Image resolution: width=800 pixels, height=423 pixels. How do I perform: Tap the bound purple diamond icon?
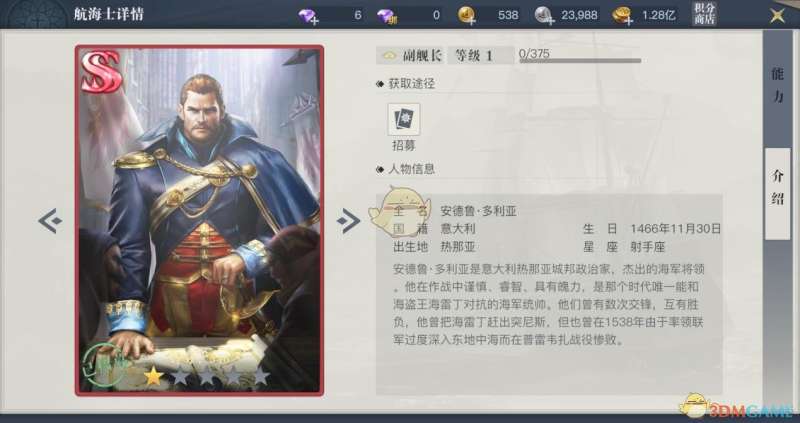coord(387,16)
